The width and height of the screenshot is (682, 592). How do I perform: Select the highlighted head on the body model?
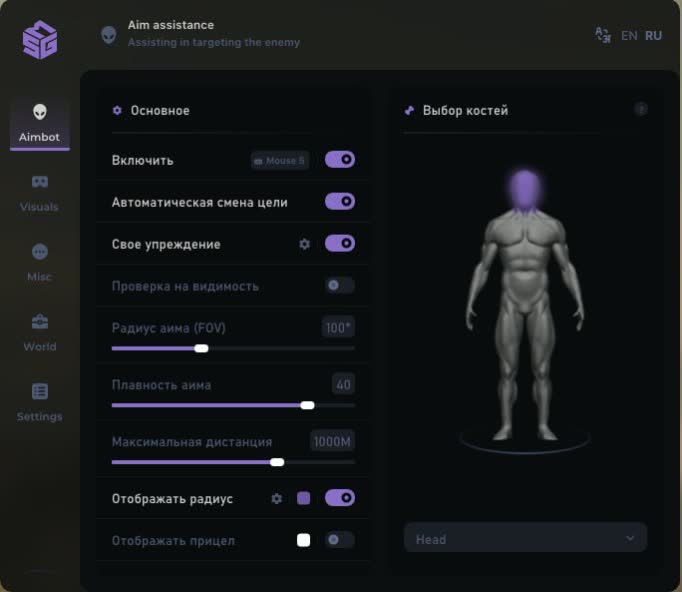click(526, 188)
